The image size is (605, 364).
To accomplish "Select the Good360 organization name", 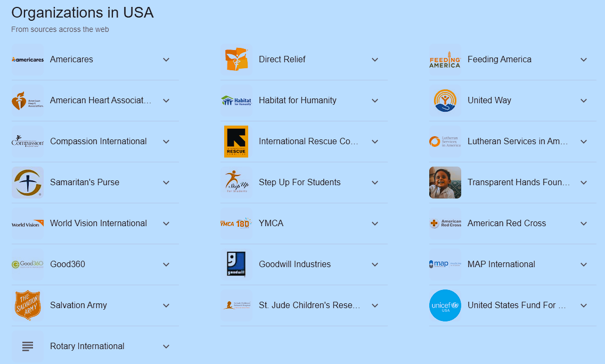I will (68, 264).
